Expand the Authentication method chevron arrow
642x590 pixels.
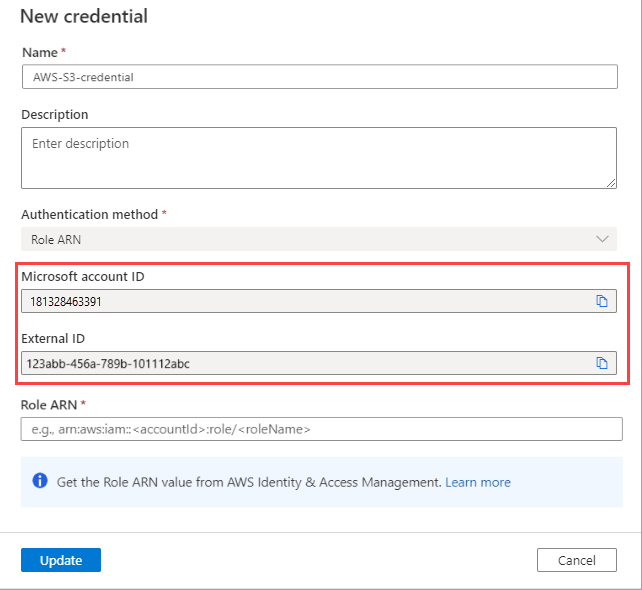click(602, 239)
